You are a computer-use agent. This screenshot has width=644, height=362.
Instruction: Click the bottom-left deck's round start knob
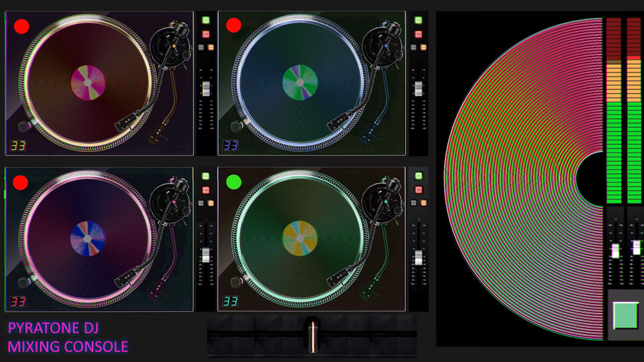coord(24,282)
